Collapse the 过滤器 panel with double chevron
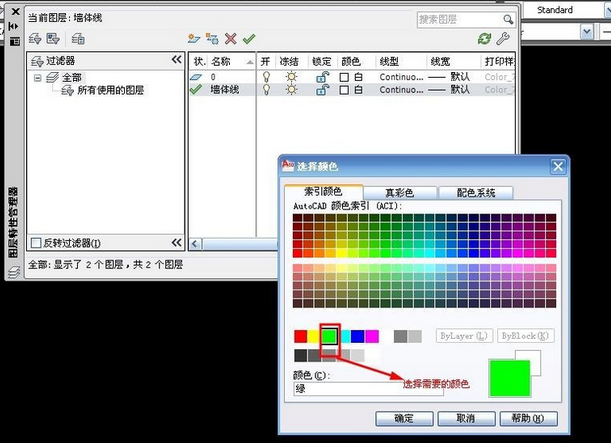 tap(177, 60)
